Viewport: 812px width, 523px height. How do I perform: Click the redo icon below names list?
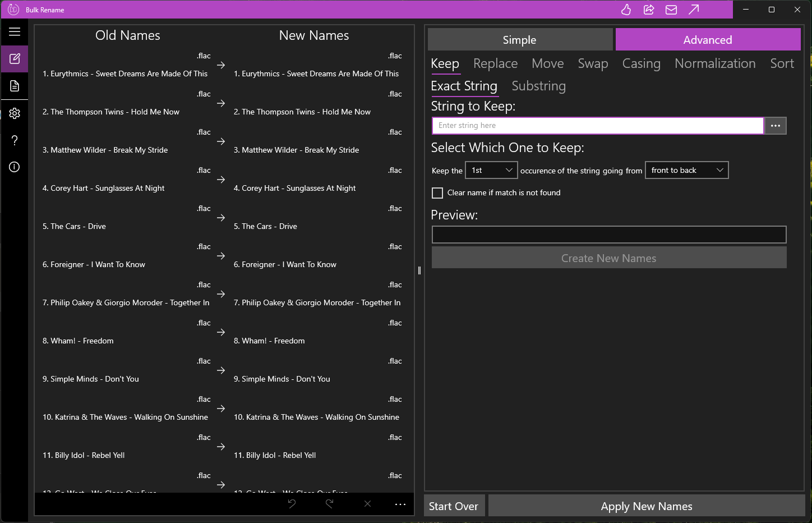330,504
